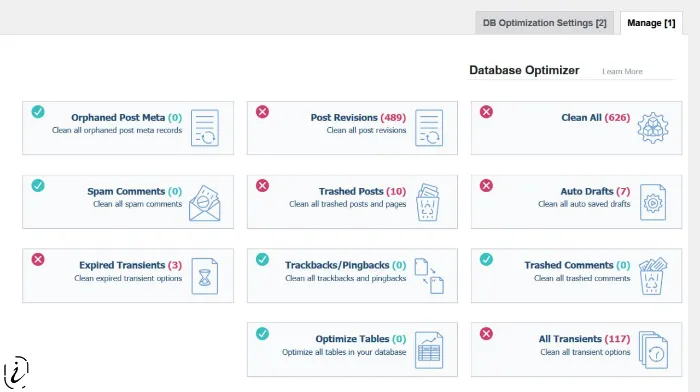This screenshot has width=700, height=392.
Task: Click red X status on Clean All
Action: [486, 112]
